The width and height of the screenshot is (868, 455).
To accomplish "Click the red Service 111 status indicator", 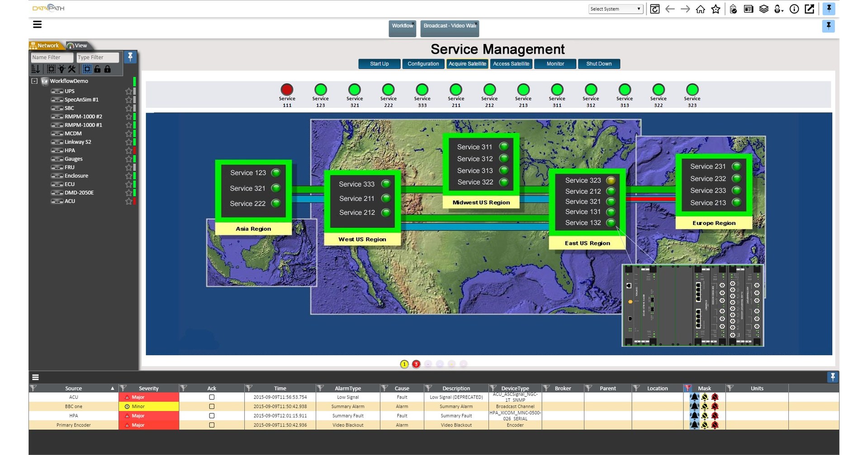I will (287, 89).
